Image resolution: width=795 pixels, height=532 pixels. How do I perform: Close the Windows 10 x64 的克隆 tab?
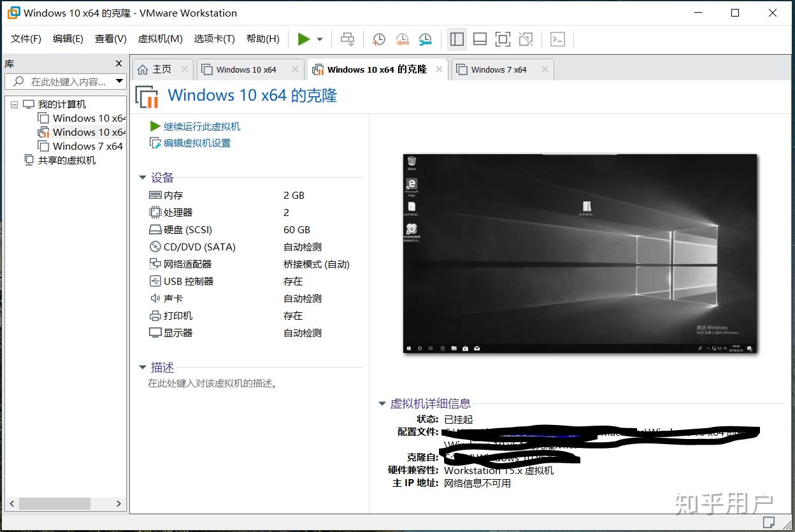[x=439, y=69]
